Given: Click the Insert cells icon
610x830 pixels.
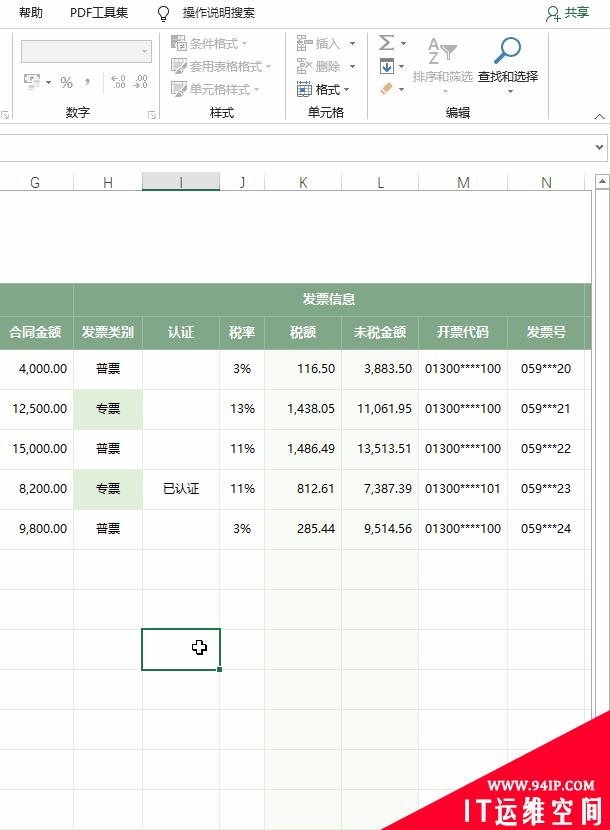Looking at the screenshot, I should point(304,43).
